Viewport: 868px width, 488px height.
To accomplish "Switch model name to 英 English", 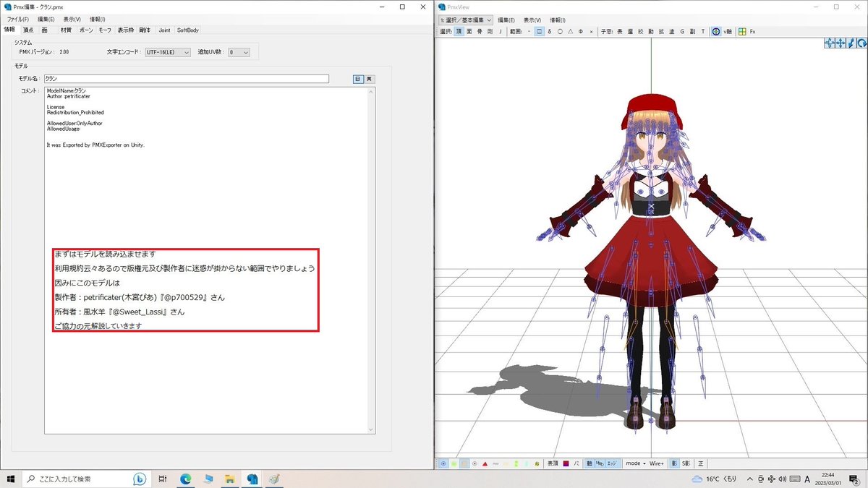I will pyautogui.click(x=369, y=79).
